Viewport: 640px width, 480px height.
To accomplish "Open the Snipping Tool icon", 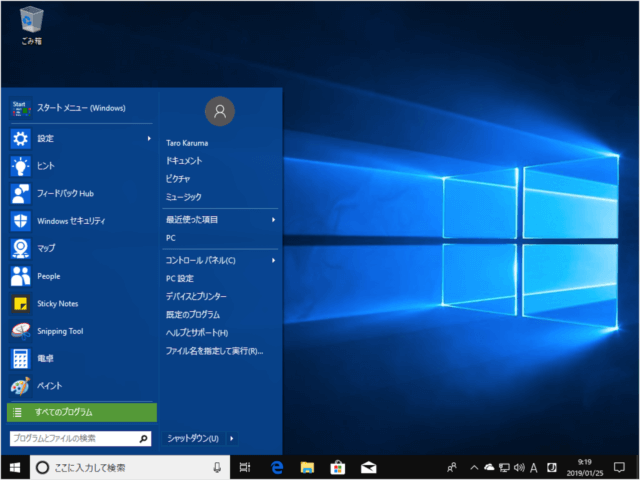I will coord(20,331).
